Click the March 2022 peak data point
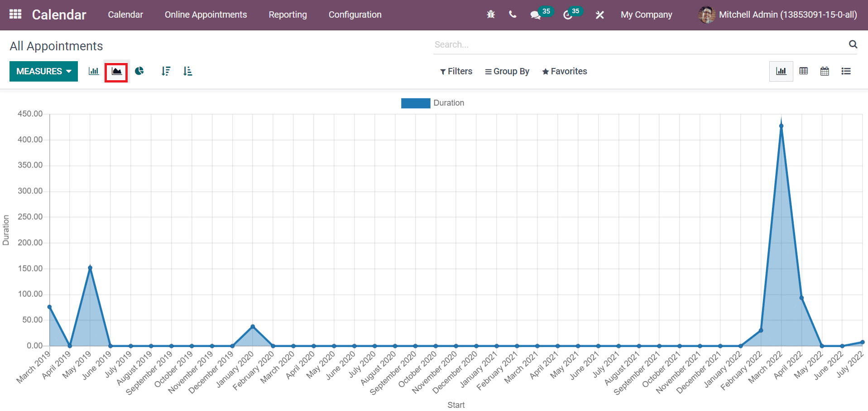 [x=781, y=126]
